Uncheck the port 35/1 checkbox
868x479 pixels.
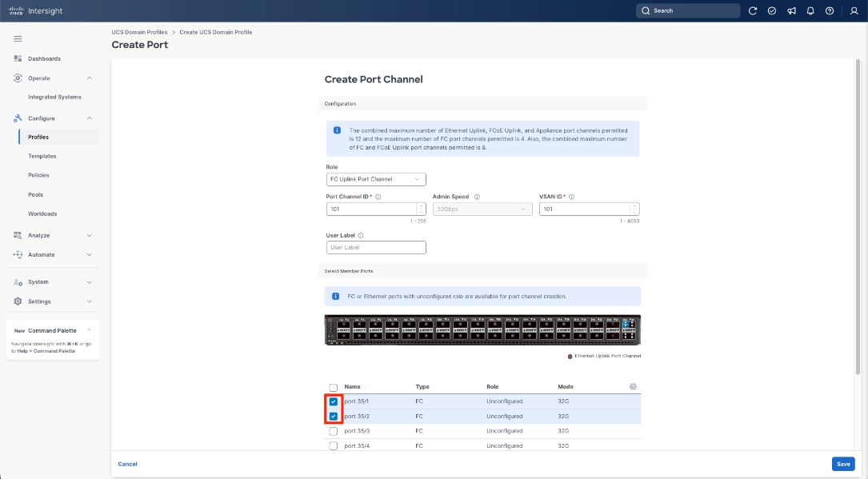point(334,401)
